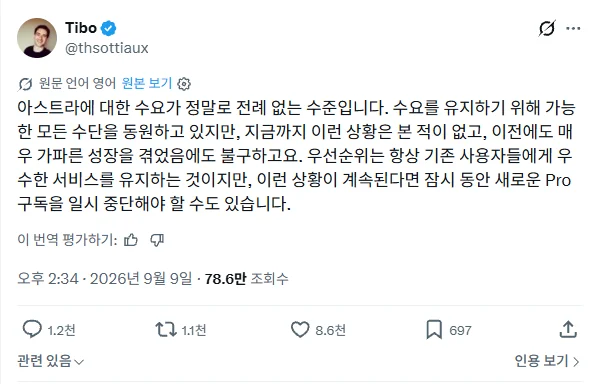Click the Grok icon at top right
Image resolution: width=596 pixels, height=384 pixels.
coord(547,28)
